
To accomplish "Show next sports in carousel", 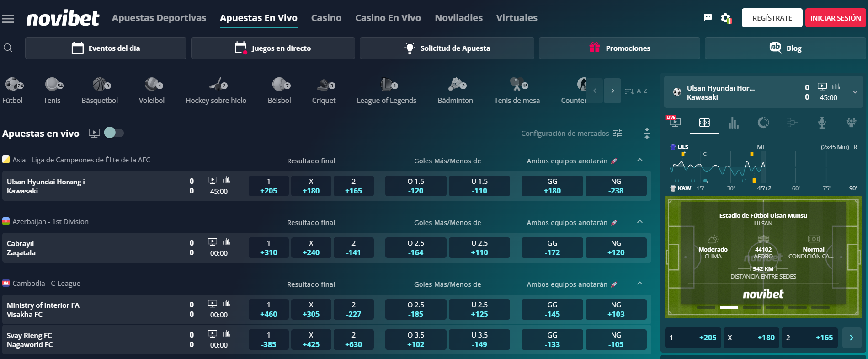I will [612, 91].
